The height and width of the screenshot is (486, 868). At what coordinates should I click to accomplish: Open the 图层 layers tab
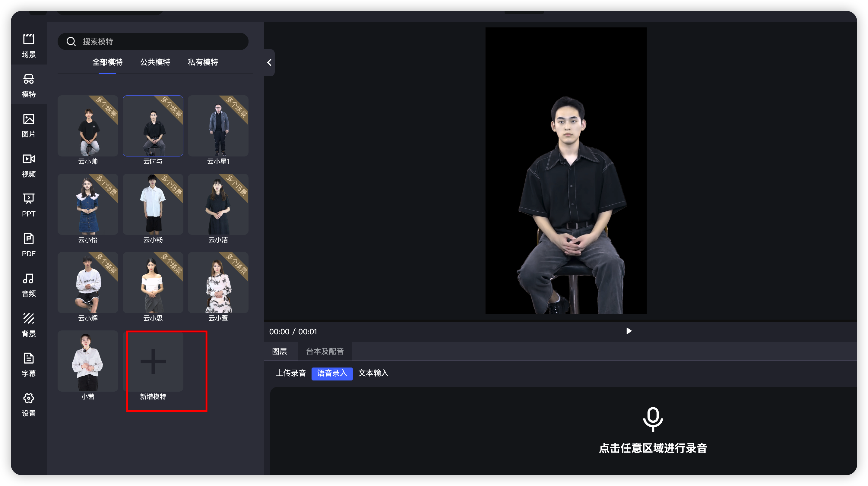coord(280,351)
